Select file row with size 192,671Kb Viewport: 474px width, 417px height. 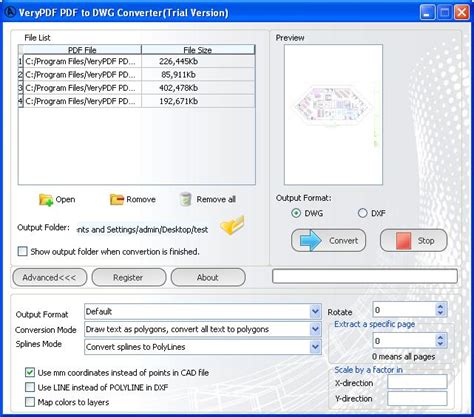pos(139,101)
